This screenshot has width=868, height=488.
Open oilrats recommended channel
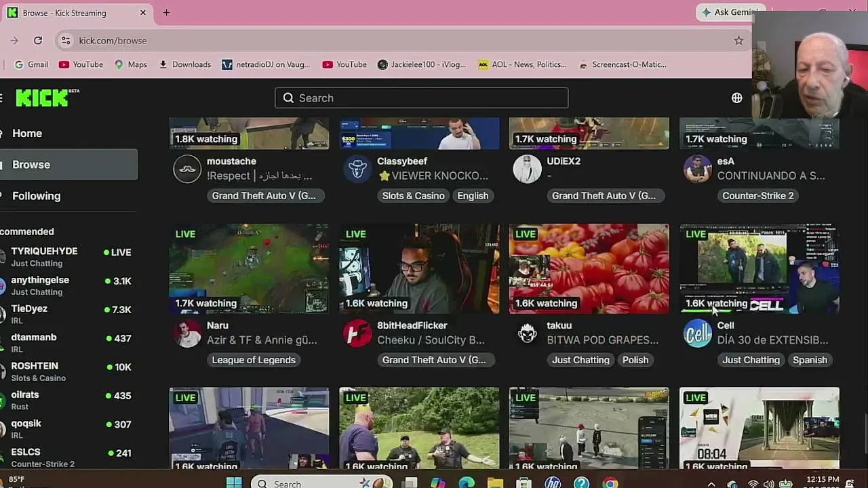[x=68, y=400]
